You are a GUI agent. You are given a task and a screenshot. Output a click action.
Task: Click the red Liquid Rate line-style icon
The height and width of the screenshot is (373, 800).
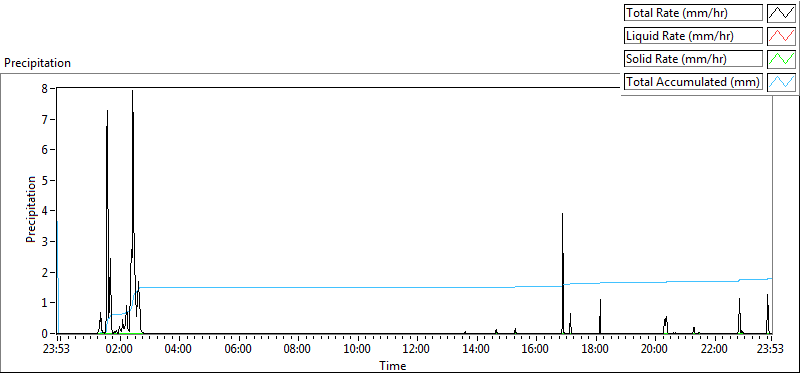[x=782, y=36]
